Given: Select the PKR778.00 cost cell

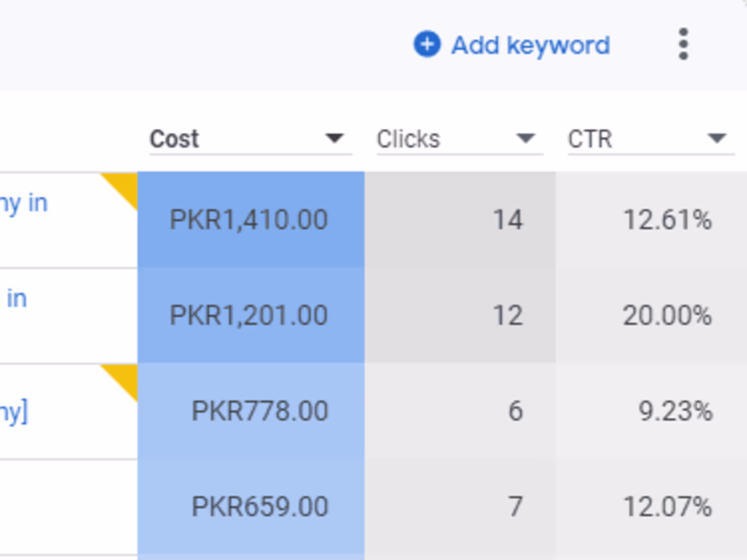Looking at the screenshot, I should (259, 411).
